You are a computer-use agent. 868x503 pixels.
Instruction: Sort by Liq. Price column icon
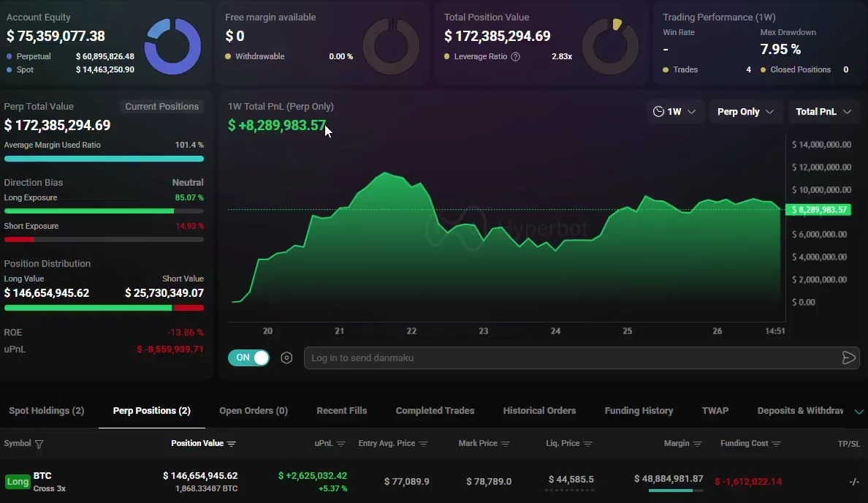[x=588, y=444]
